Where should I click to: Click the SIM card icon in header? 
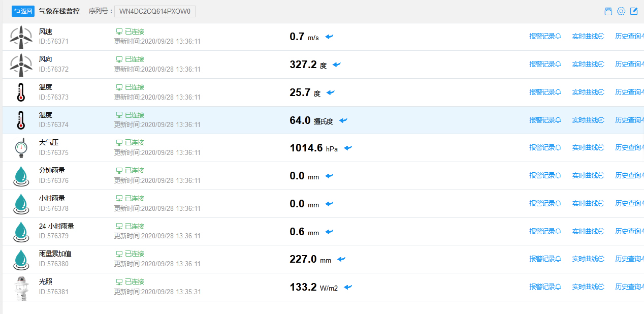(608, 11)
